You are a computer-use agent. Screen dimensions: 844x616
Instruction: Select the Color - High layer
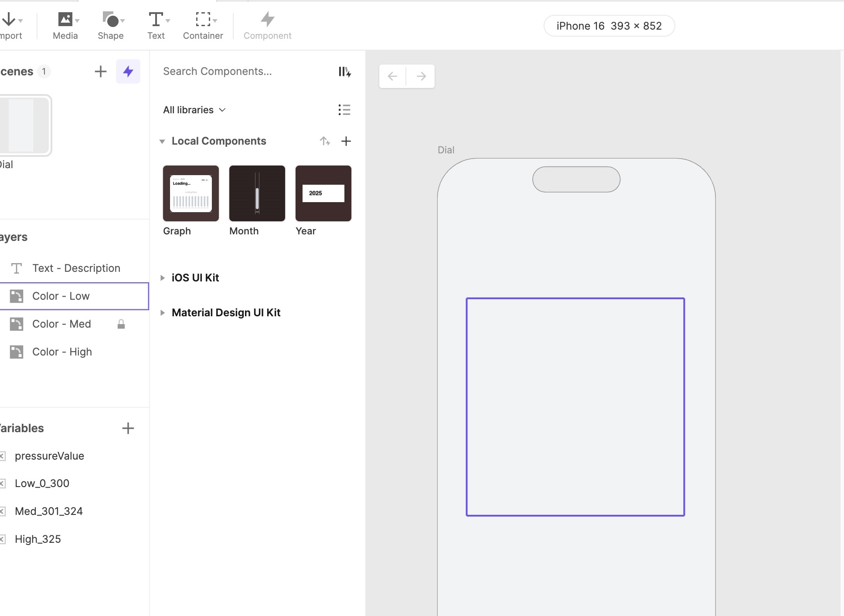62,352
